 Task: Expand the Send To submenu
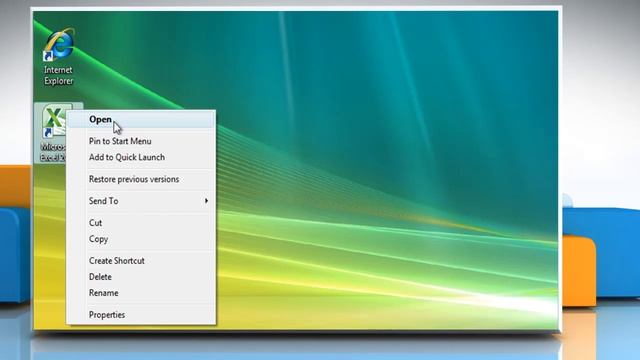[x=141, y=201]
